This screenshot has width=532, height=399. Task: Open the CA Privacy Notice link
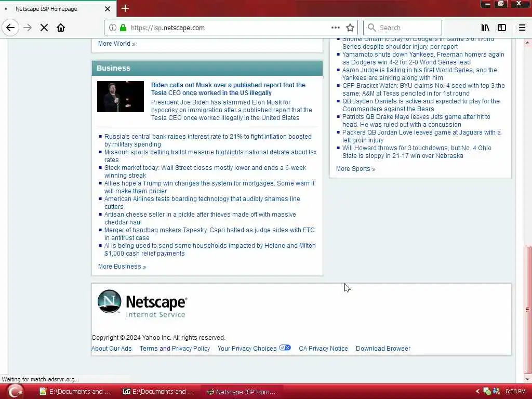coord(323,349)
